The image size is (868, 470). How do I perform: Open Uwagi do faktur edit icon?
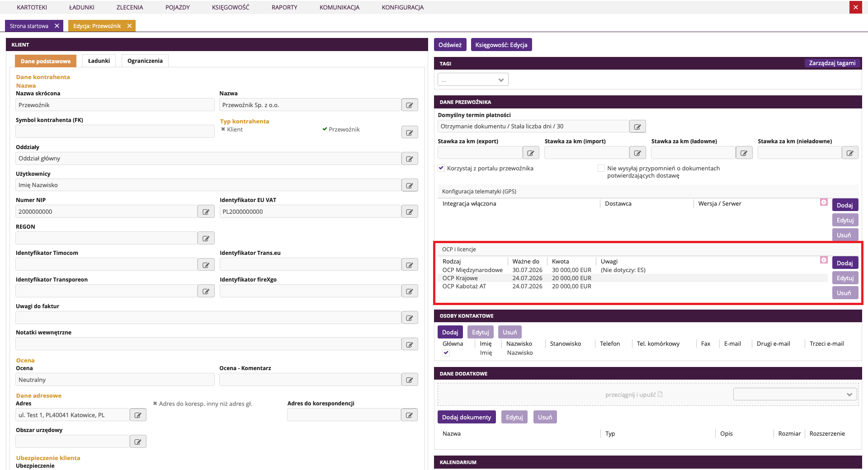click(410, 318)
